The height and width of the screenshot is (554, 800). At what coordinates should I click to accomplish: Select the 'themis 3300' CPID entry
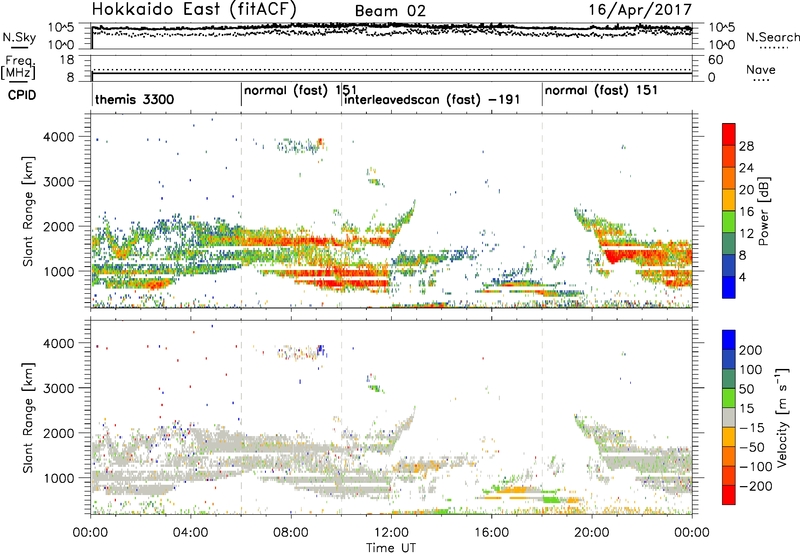click(134, 99)
